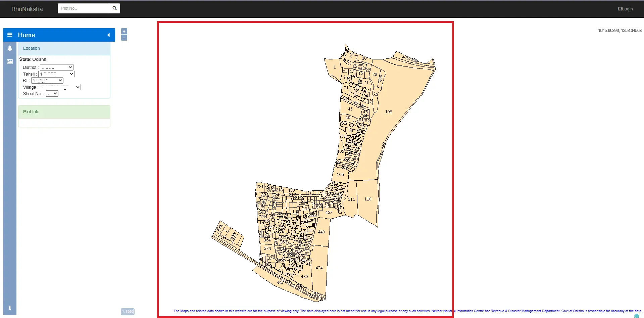Screen dimensions: 644x318
Task: Expand the Village selection list
Action: coord(60,87)
